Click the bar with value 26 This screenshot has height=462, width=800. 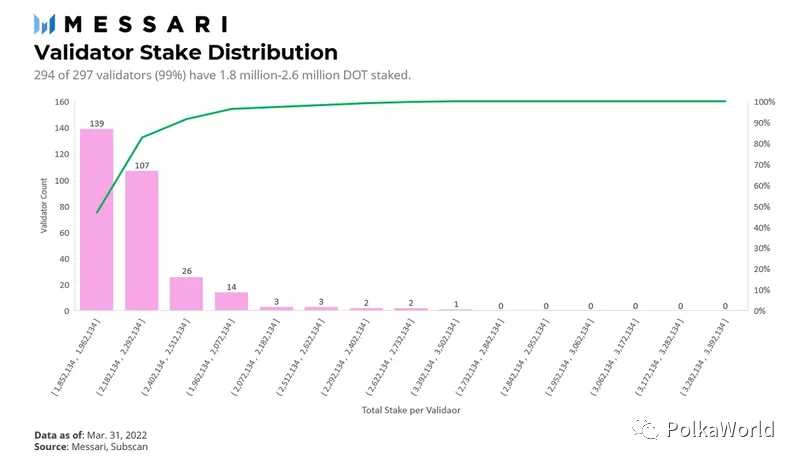pyautogui.click(x=186, y=294)
